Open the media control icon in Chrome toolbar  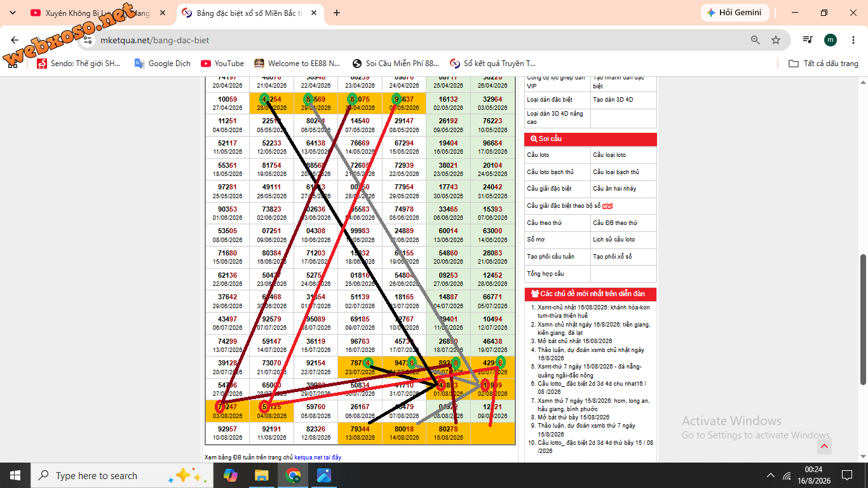point(808,40)
